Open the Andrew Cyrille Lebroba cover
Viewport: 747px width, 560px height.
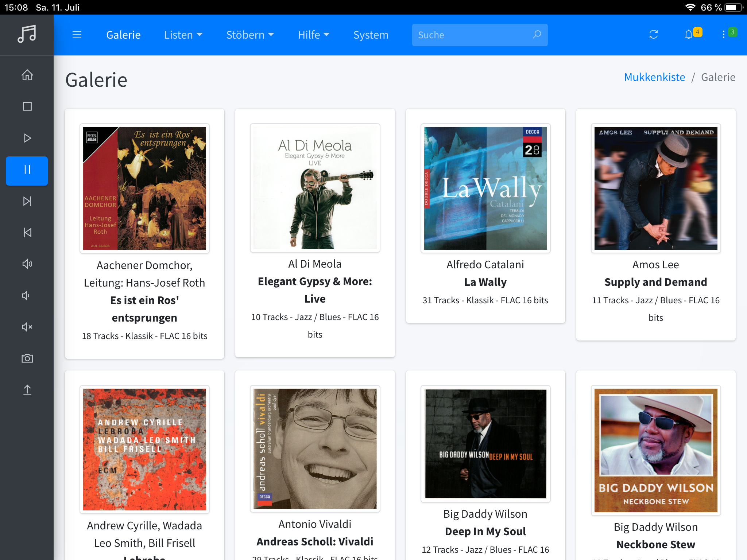coord(144,450)
